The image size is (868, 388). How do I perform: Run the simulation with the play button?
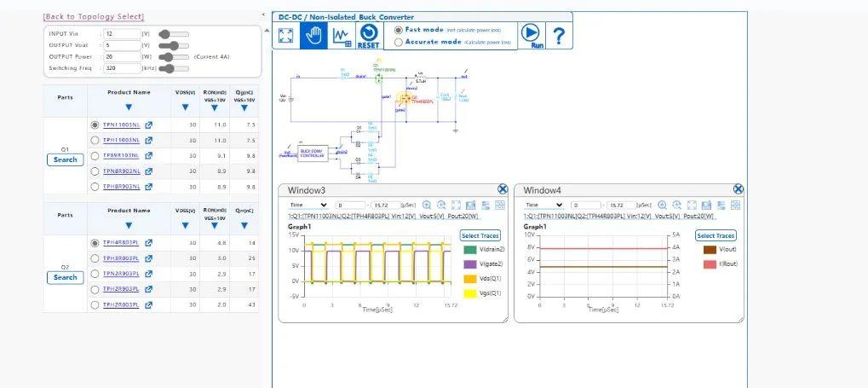coord(532,36)
